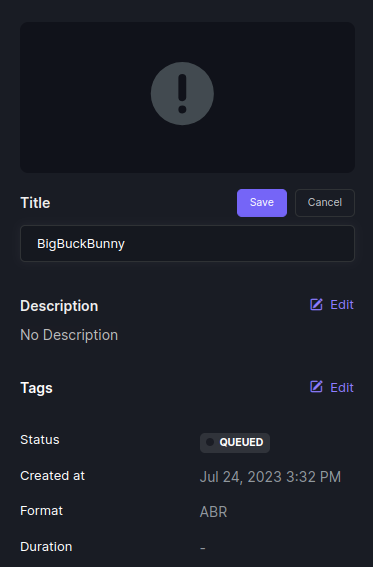Click the pencil icon beside Tags
Image resolution: width=373 pixels, height=567 pixels.
[316, 387]
